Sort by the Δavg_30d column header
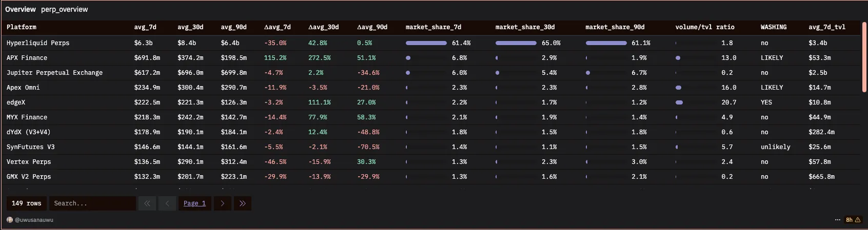This screenshot has height=230, width=868. (x=324, y=27)
